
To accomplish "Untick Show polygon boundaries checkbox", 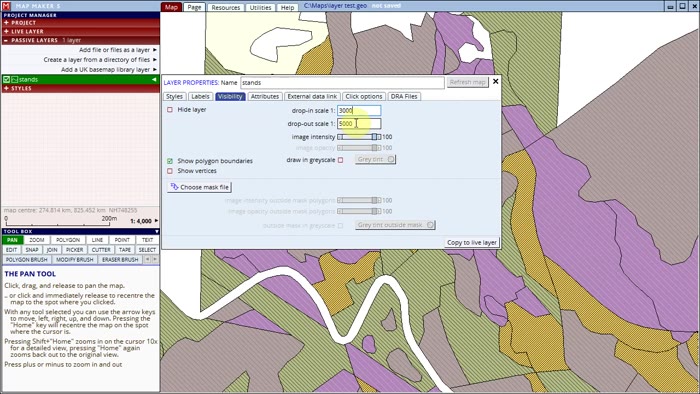I will coord(170,161).
